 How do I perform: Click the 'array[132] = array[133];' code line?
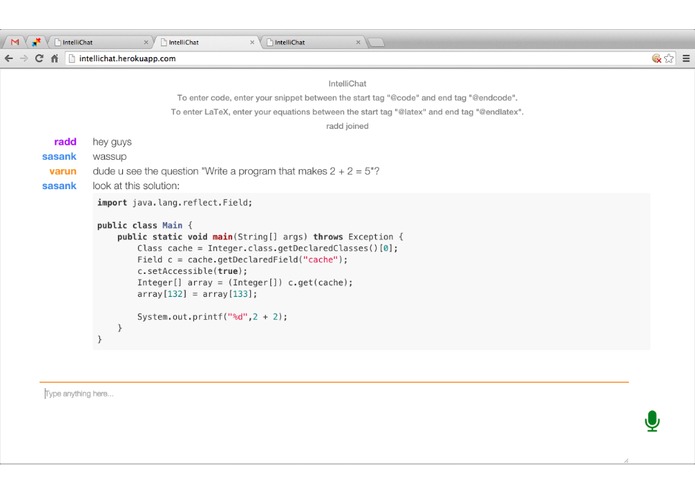pos(197,294)
